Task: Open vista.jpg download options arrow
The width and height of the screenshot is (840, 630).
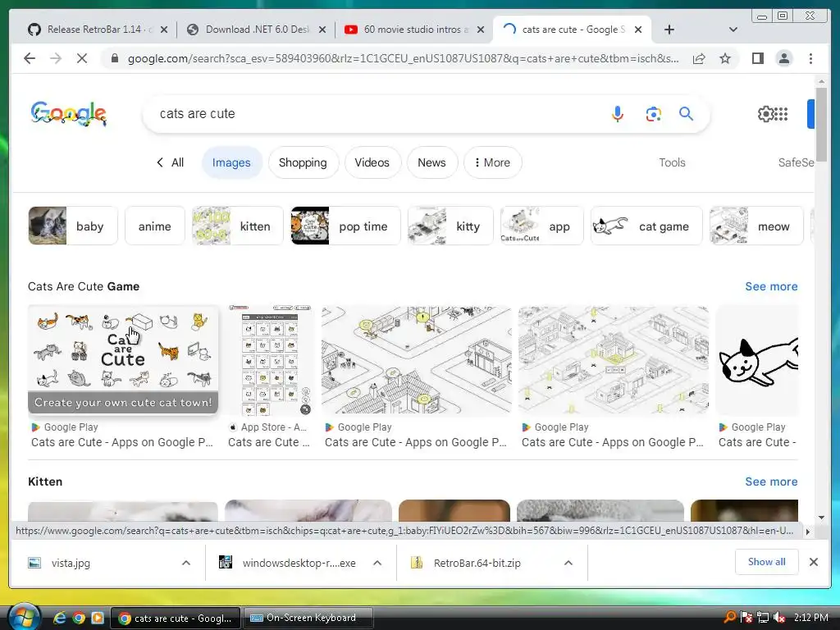Action: point(186,563)
